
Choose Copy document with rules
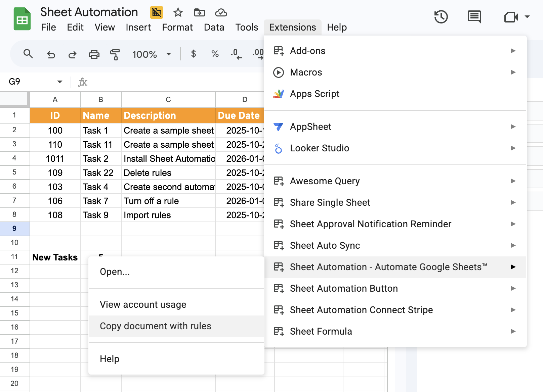click(156, 326)
